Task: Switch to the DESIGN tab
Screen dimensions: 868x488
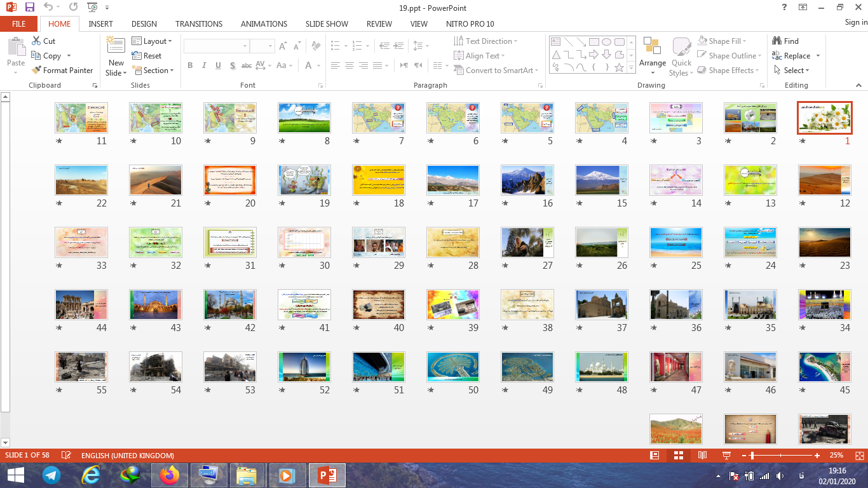Action: pyautogui.click(x=144, y=24)
